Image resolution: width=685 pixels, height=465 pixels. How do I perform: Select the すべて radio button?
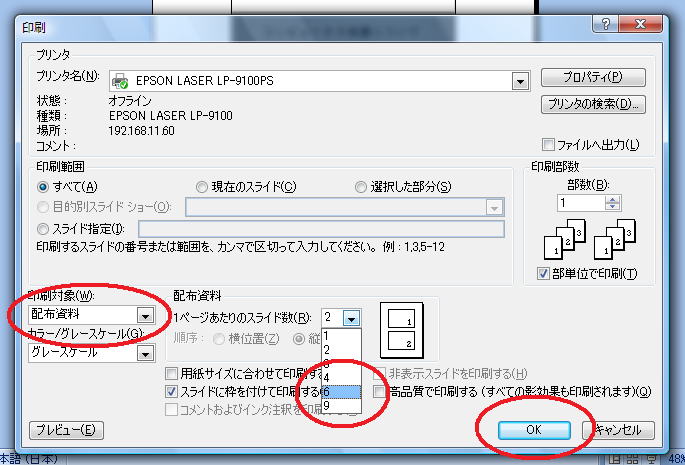point(43,187)
